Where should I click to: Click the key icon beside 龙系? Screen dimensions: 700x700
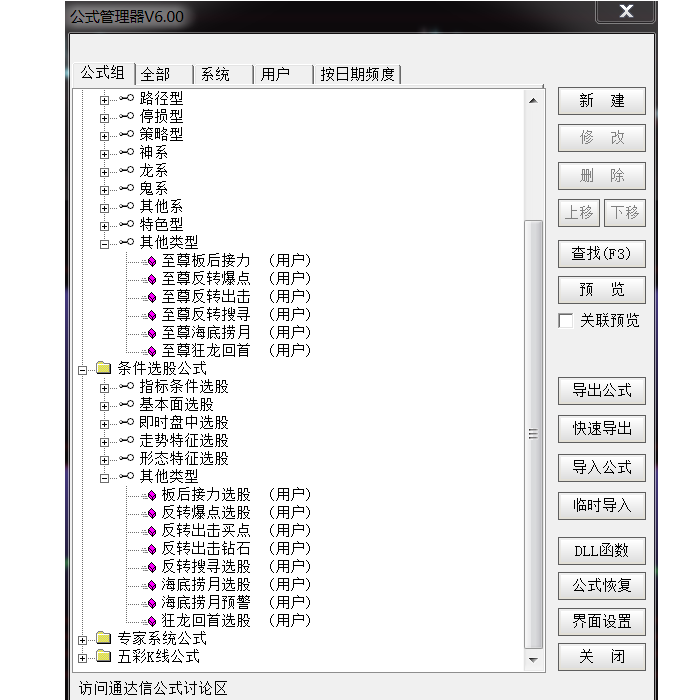(x=126, y=171)
